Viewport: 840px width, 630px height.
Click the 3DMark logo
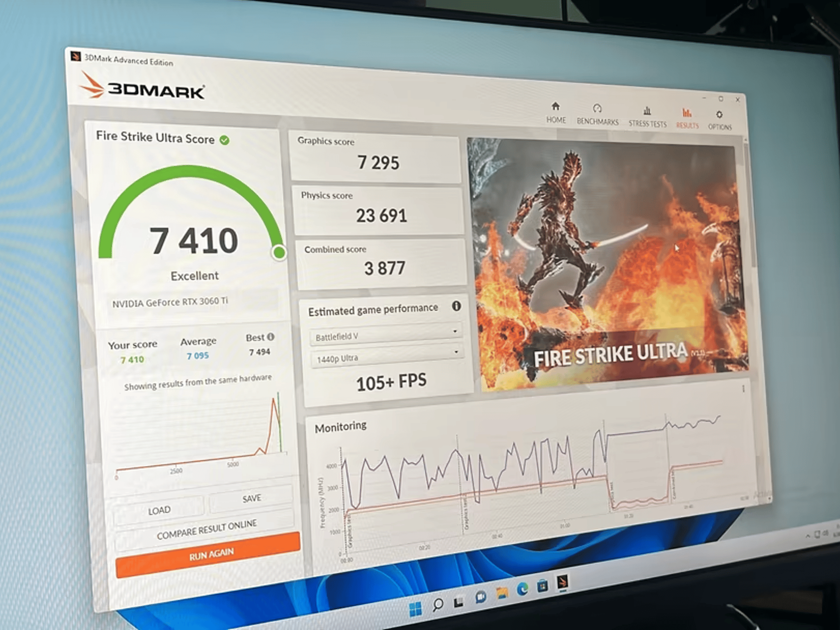(142, 87)
